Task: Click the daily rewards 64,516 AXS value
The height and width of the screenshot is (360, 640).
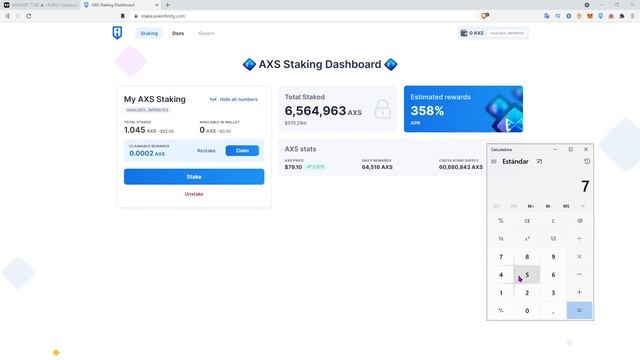Action: click(x=377, y=167)
